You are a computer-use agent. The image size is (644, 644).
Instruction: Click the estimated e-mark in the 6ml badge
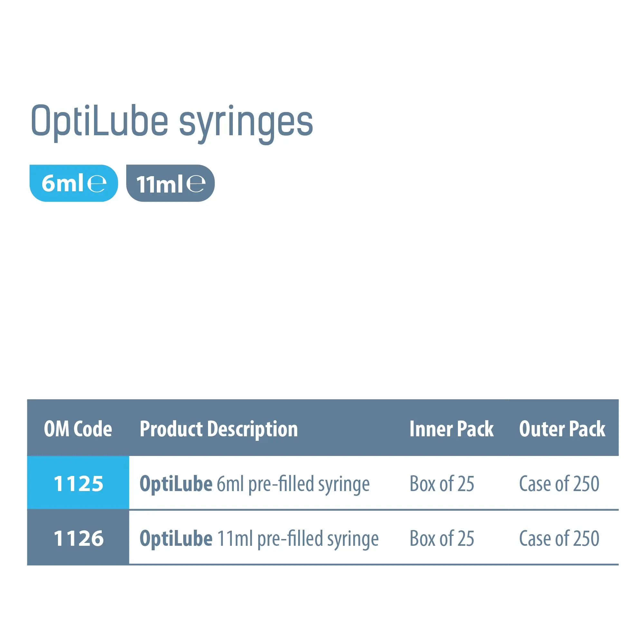pos(97,183)
